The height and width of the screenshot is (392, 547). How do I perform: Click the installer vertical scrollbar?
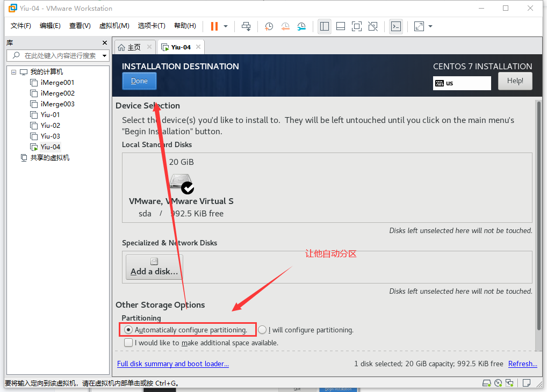tap(539, 215)
